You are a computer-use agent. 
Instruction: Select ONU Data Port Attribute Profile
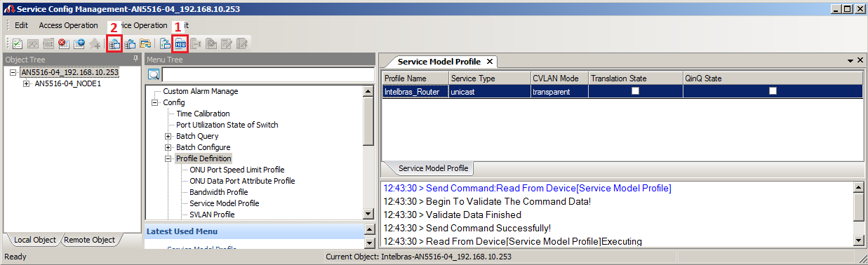click(x=242, y=181)
